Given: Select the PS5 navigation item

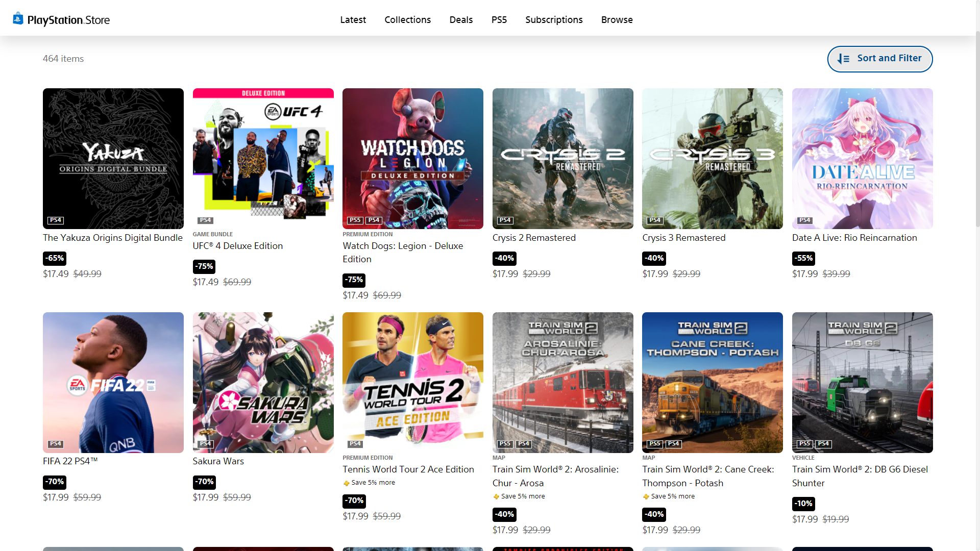Looking at the screenshot, I should pos(499,19).
